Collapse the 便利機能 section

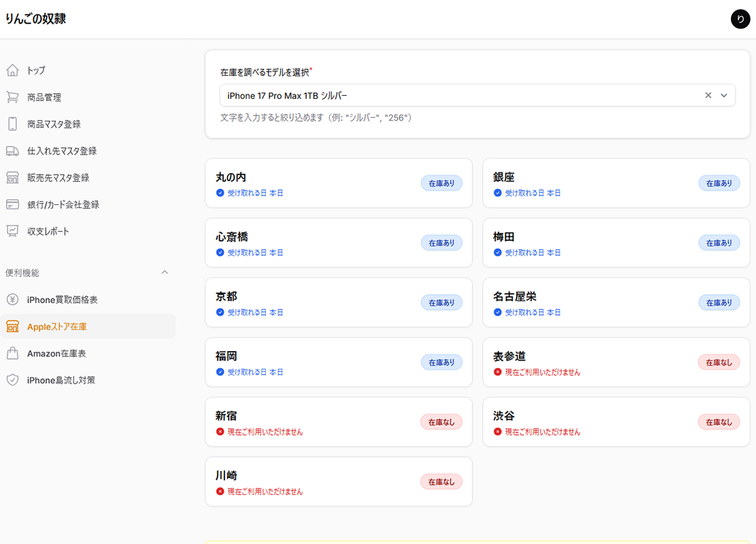[165, 272]
